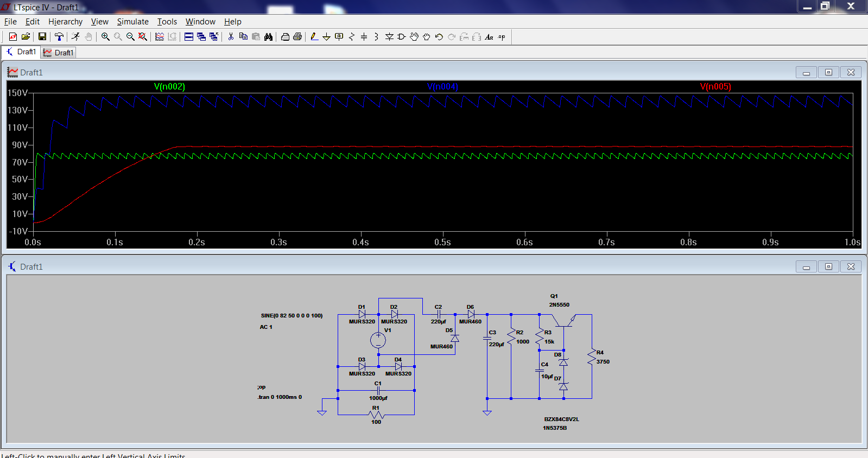Select the Drag hand tool
This screenshot has width=868, height=458.
(x=427, y=36)
